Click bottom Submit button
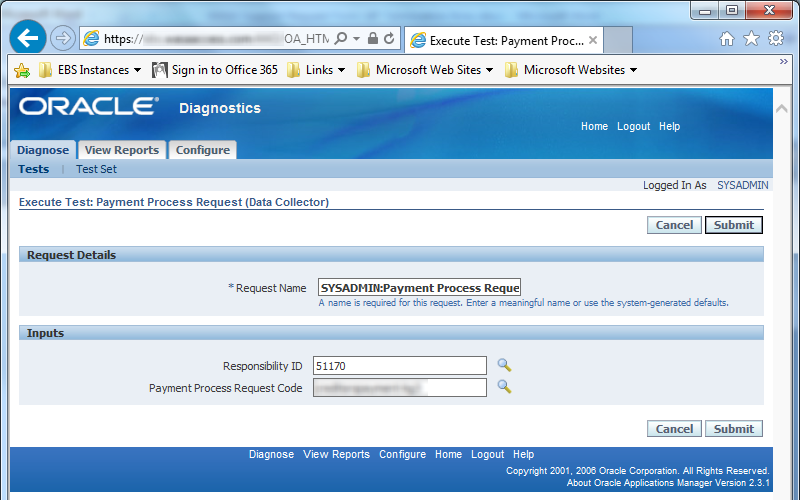The image size is (800, 500). click(734, 429)
